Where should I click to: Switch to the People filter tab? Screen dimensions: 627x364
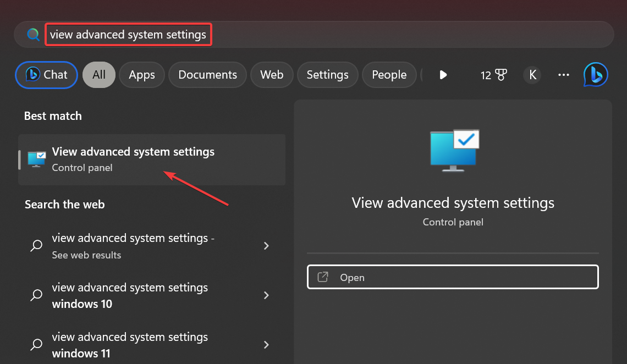389,75
